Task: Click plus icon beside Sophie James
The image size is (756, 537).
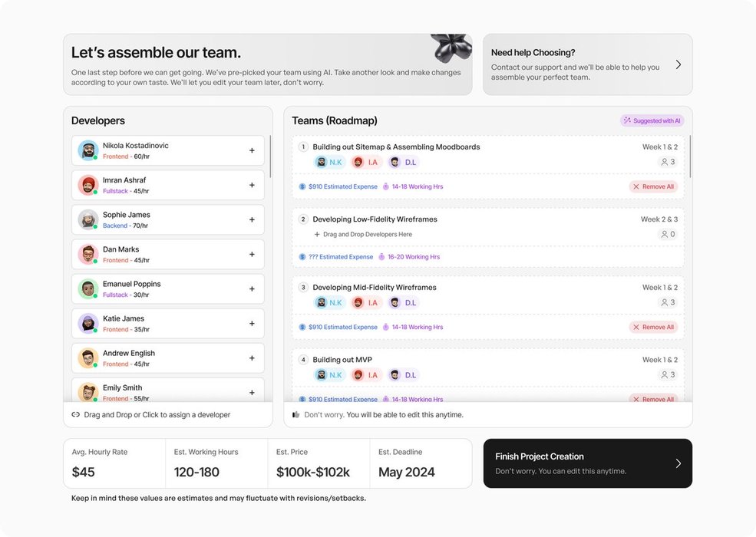Action: point(252,220)
